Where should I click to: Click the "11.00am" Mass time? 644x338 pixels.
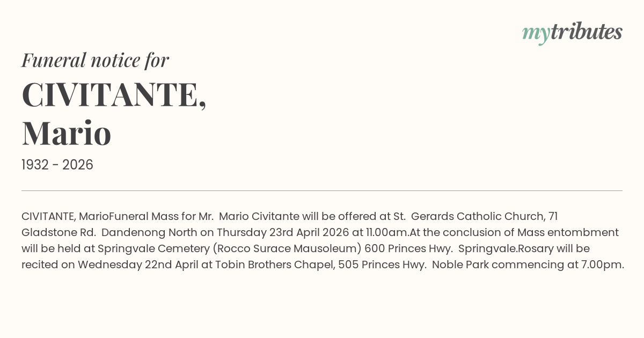[x=390, y=232]
